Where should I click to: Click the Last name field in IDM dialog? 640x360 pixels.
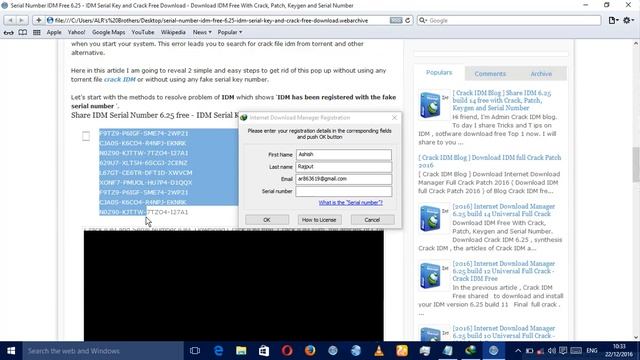click(343, 167)
